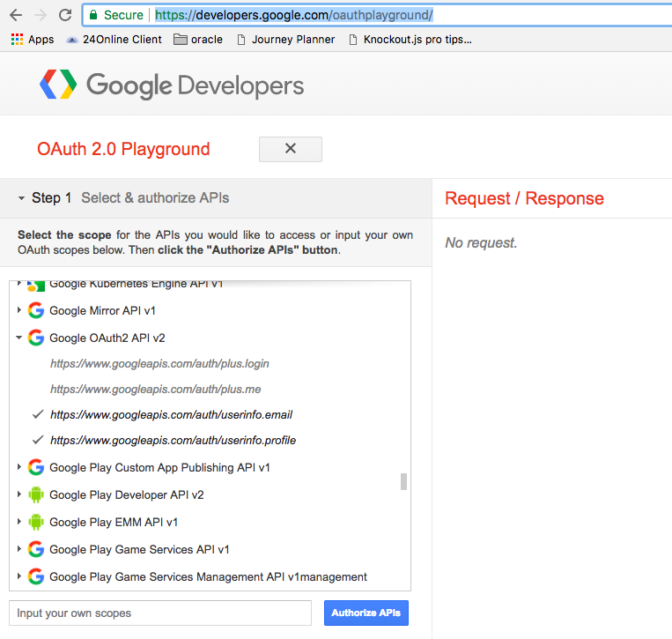Screen dimensions: 672x639
Task: Click the API list scrollbar thumb
Action: coord(403,481)
